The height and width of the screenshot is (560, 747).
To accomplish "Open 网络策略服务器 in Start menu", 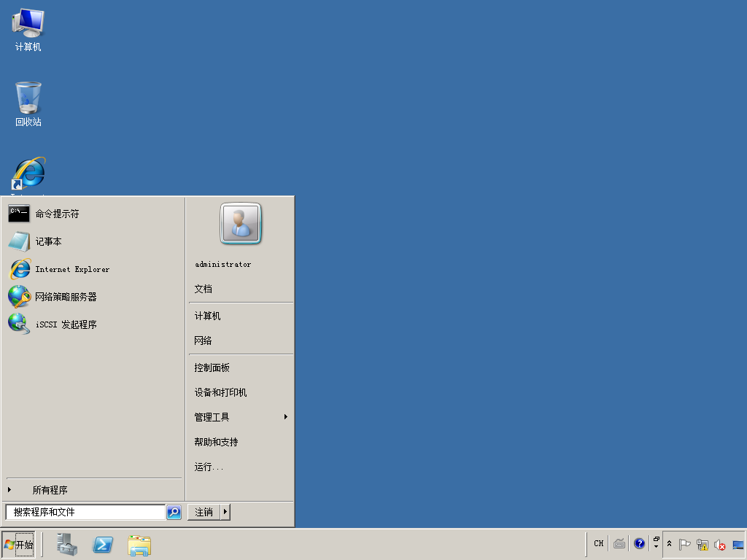I will (x=93, y=297).
